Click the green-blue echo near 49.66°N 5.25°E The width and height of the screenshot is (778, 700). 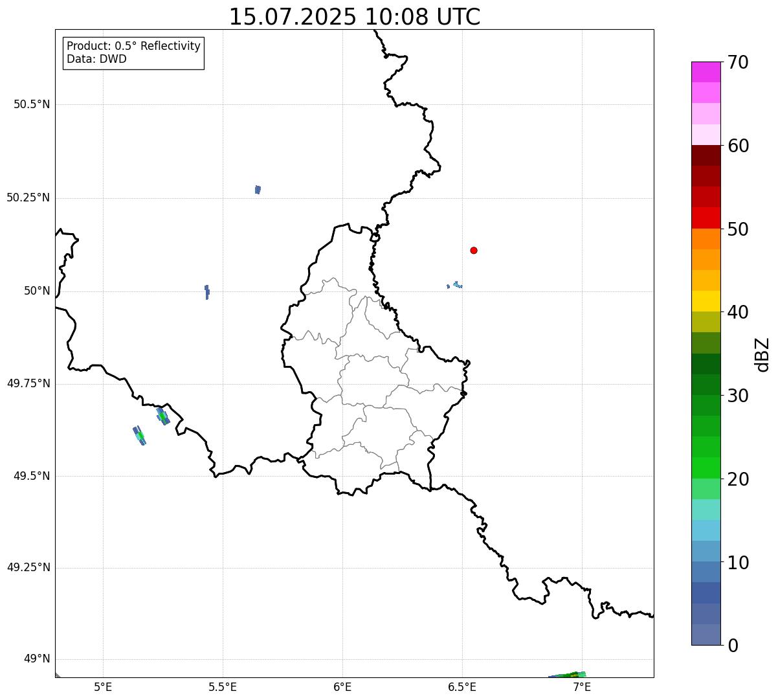163,416
